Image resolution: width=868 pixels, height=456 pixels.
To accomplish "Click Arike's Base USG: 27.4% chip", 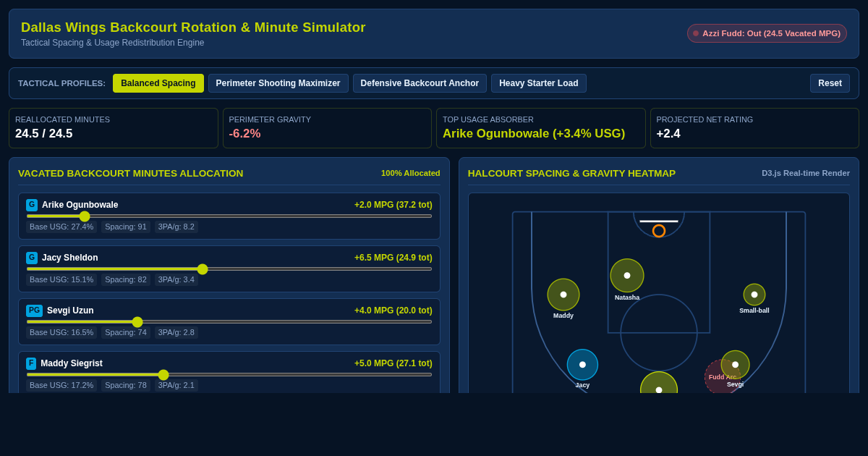I will [61, 227].
